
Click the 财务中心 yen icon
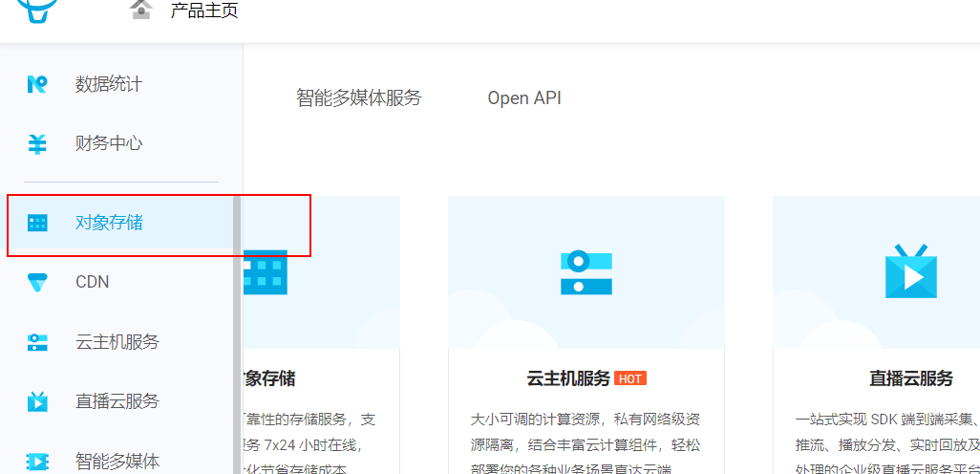37,144
